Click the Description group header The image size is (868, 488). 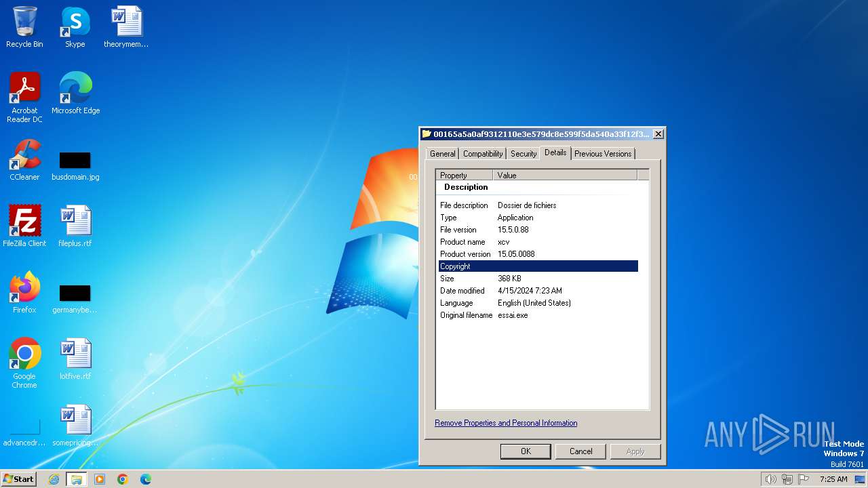pyautogui.click(x=466, y=187)
